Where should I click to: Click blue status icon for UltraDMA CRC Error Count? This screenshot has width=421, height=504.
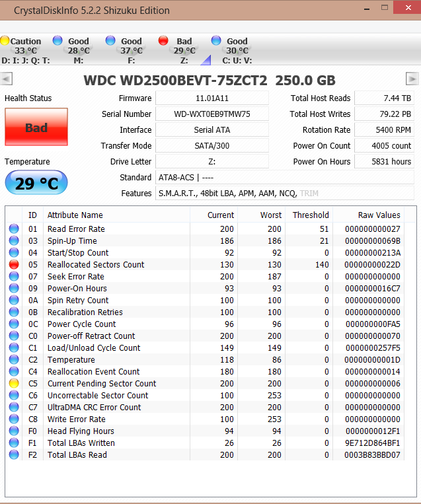point(14,407)
